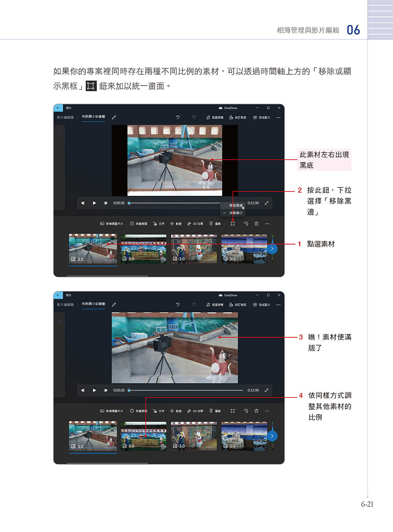The image size is (393, 532).
Task: Open 自訂音訊 in the upper screenshot
Action: (x=238, y=118)
